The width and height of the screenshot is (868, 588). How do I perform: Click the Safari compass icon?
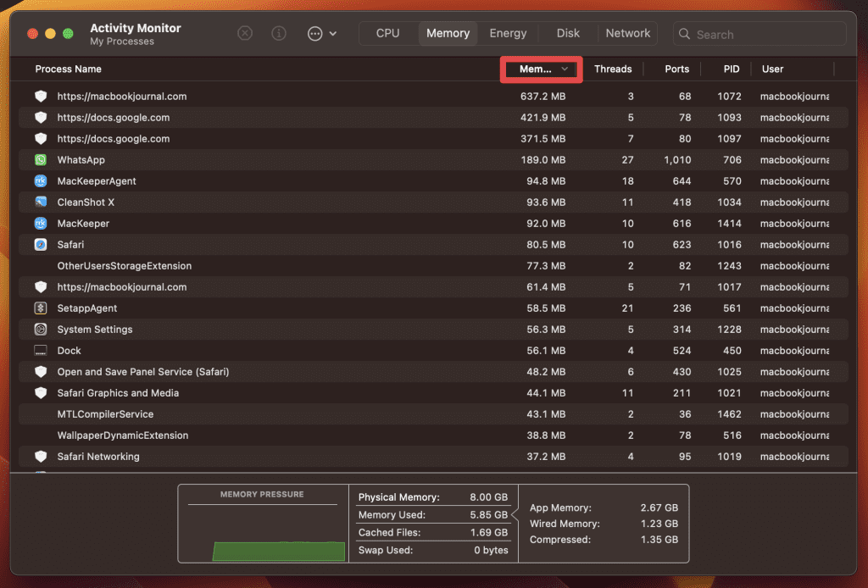tap(41, 245)
